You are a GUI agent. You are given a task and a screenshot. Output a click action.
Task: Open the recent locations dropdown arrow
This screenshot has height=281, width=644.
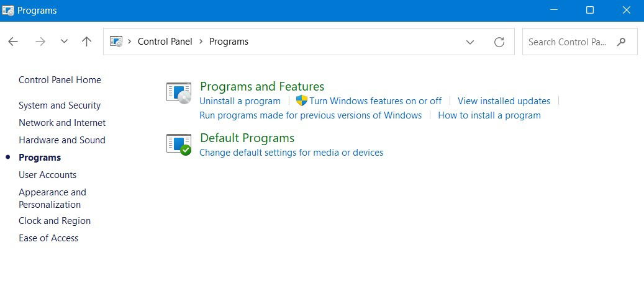coord(64,42)
